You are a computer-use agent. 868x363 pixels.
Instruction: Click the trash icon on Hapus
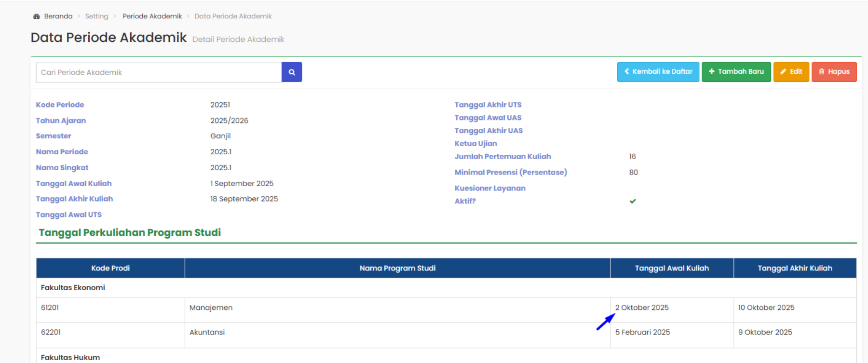click(822, 72)
